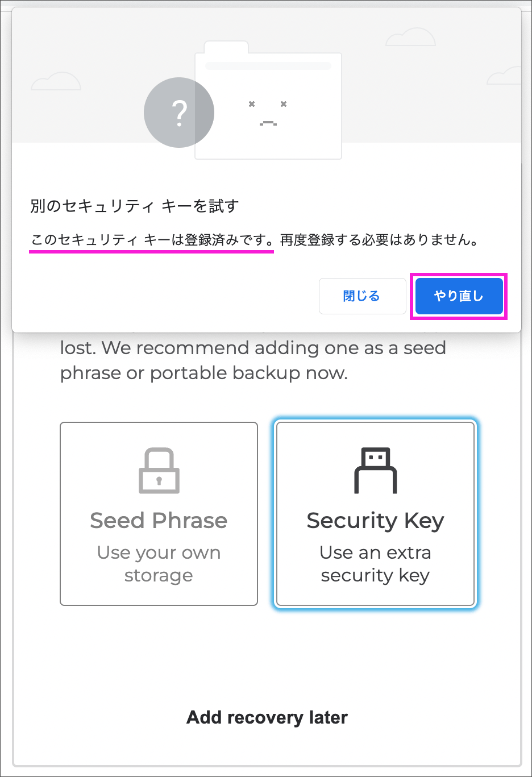Click the 再度登録する必要はありません text

(379, 240)
